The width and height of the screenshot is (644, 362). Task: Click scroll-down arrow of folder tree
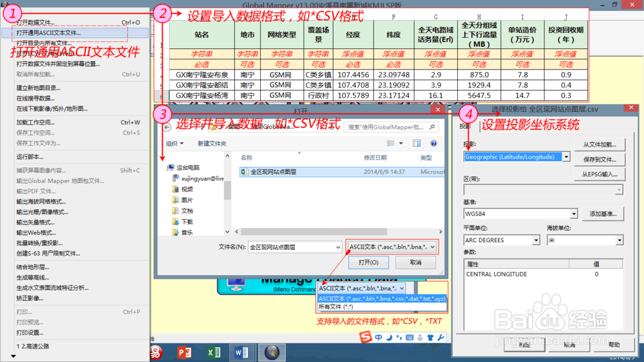[227, 232]
